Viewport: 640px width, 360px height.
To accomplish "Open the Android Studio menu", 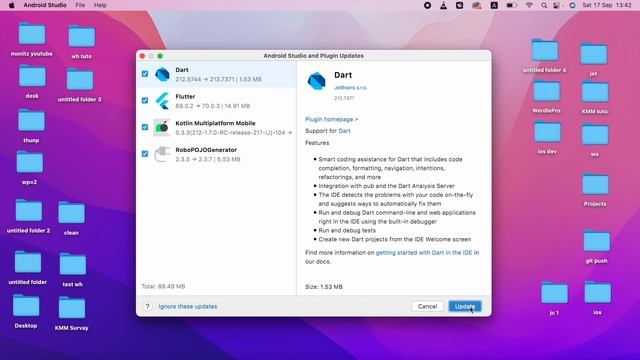I will pos(45,5).
